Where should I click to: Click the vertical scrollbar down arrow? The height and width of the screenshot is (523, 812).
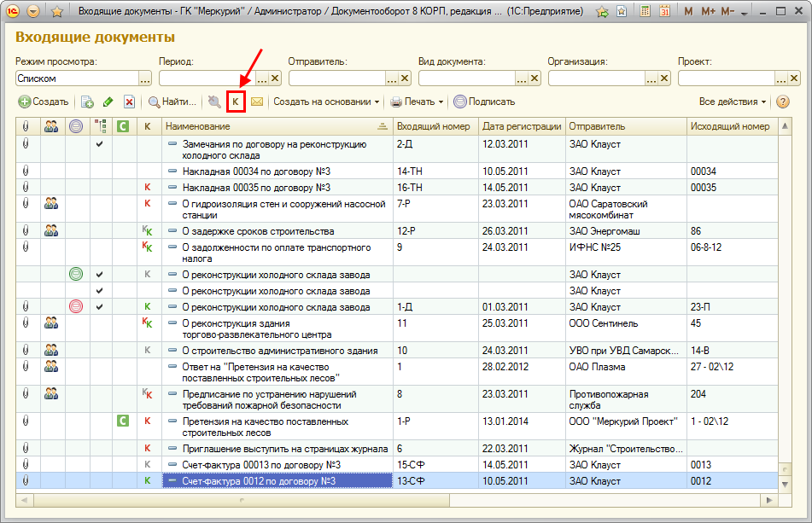click(786, 484)
